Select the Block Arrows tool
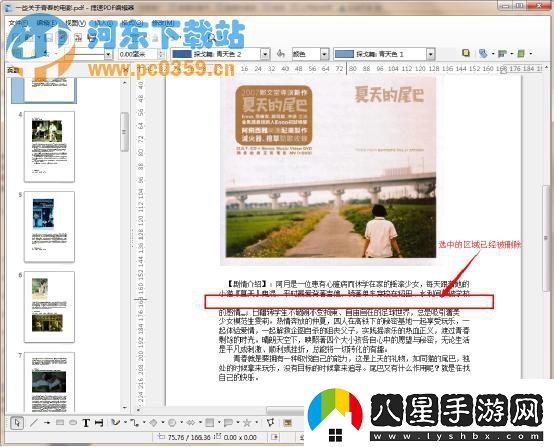 tap(191, 423)
